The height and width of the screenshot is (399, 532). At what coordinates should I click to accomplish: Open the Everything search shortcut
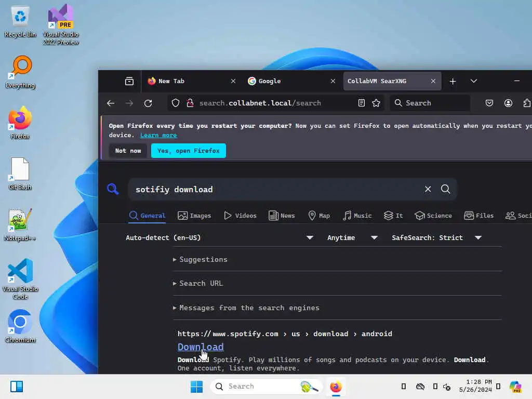point(20,72)
